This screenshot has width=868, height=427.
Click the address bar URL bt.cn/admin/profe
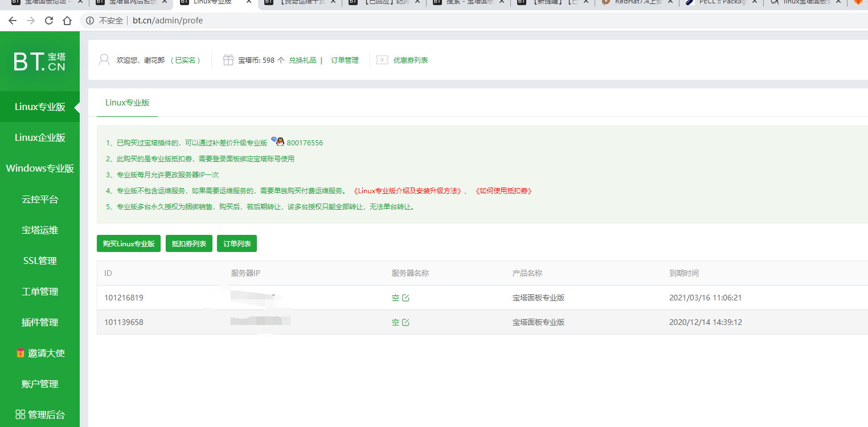coord(167,21)
